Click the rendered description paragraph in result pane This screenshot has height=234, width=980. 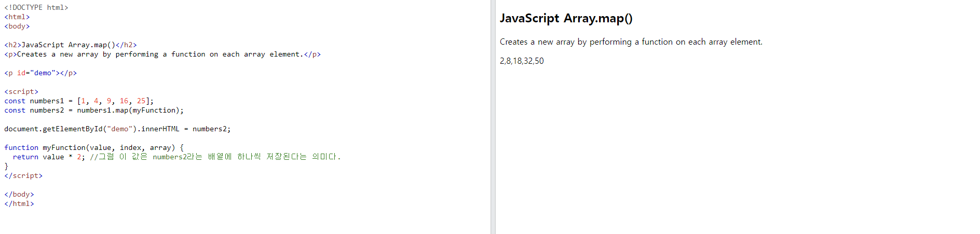pos(631,42)
